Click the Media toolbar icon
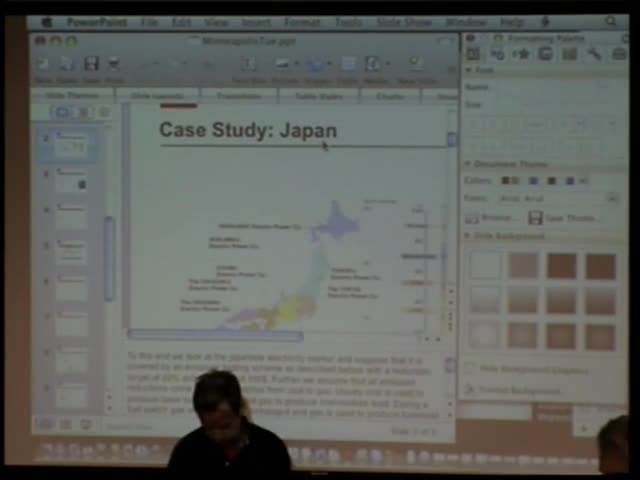The height and width of the screenshot is (480, 640). coord(373,64)
